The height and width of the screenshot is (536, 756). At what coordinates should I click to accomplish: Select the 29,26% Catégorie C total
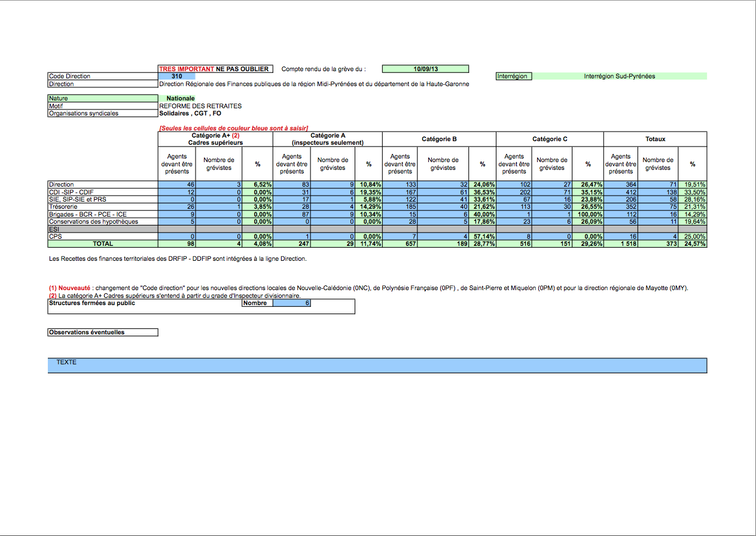click(x=587, y=244)
